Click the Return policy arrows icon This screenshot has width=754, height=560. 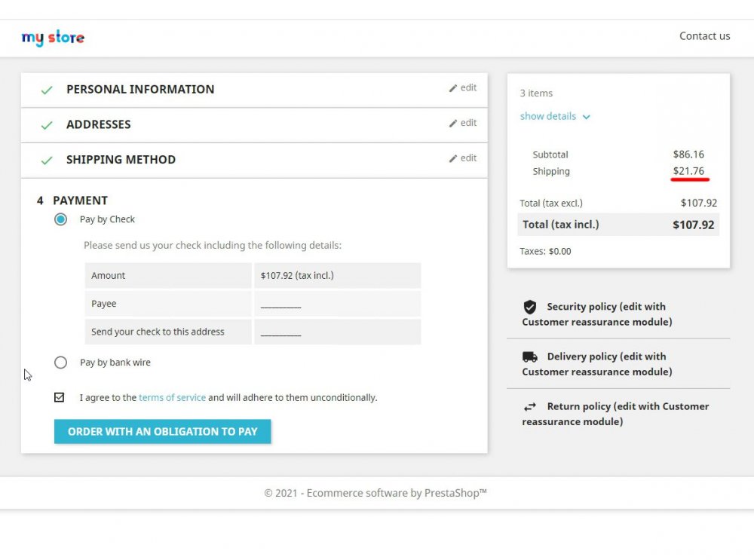[530, 407]
